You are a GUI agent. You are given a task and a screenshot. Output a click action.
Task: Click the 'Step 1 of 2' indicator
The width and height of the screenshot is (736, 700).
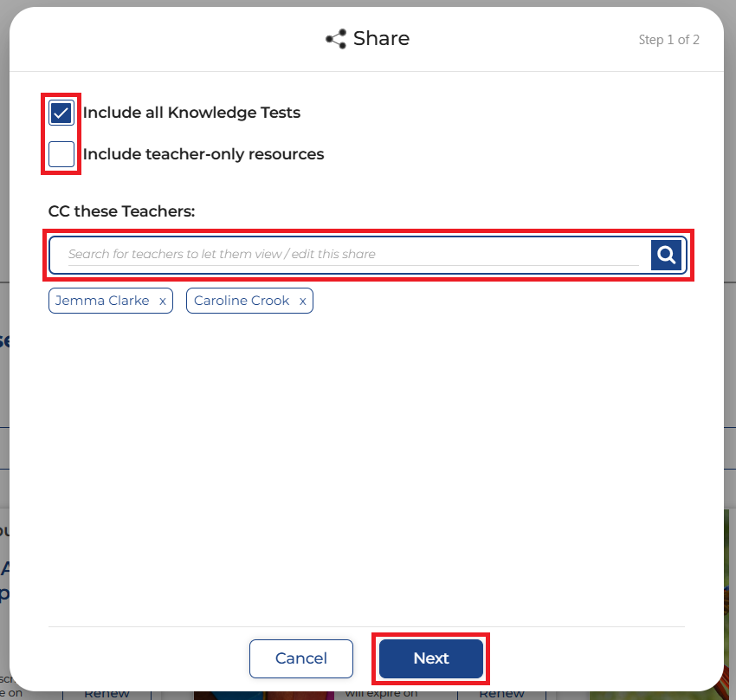(x=668, y=40)
